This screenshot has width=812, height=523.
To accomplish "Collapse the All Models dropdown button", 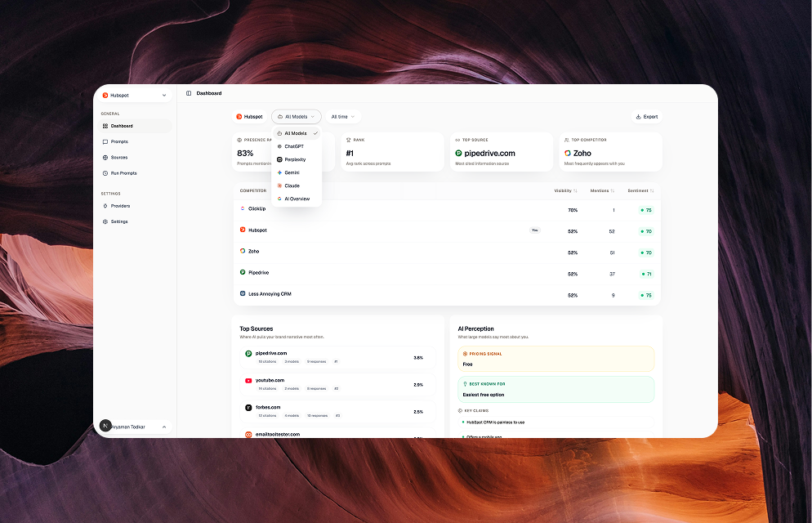I will [x=297, y=117].
